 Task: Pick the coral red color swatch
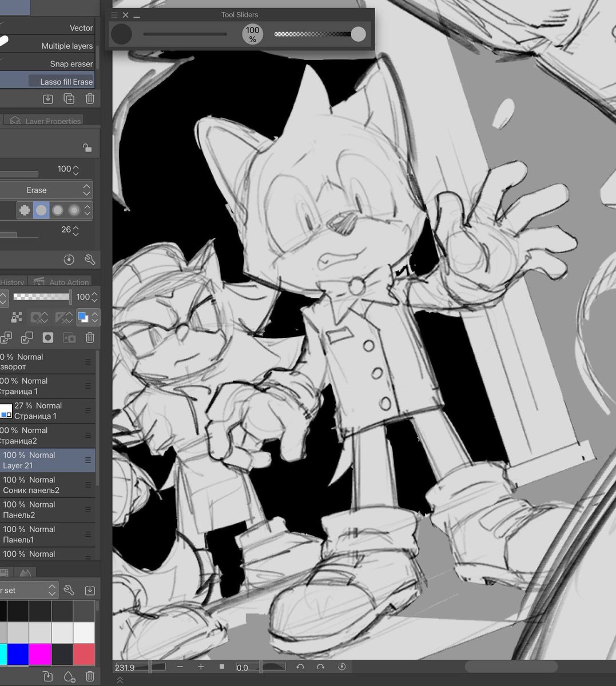[84, 655]
